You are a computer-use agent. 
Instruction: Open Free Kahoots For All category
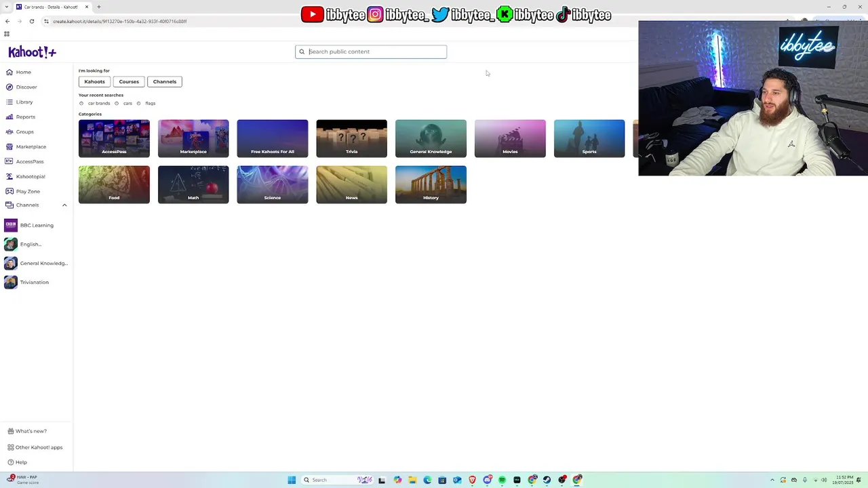[x=273, y=138]
